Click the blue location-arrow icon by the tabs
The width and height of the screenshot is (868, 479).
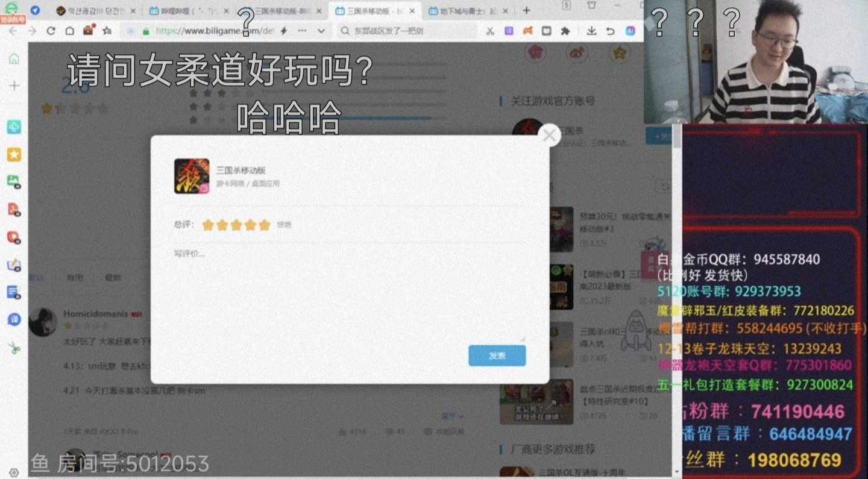pos(36,10)
